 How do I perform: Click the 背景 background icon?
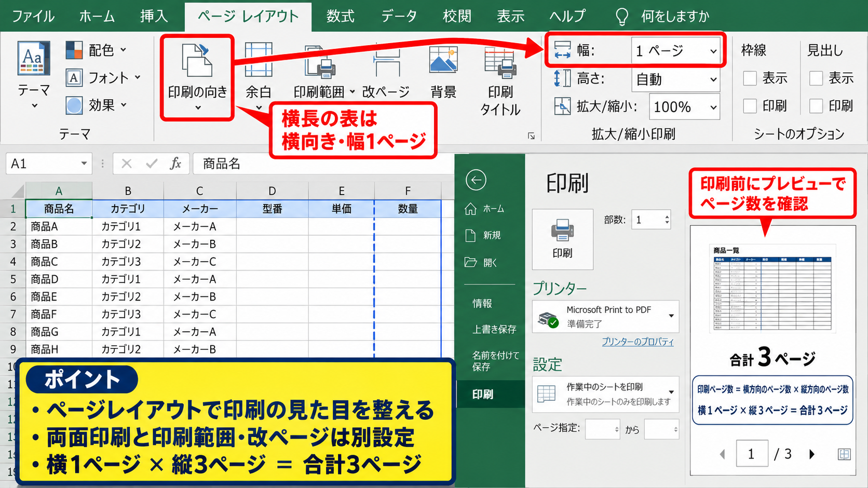pos(443,59)
